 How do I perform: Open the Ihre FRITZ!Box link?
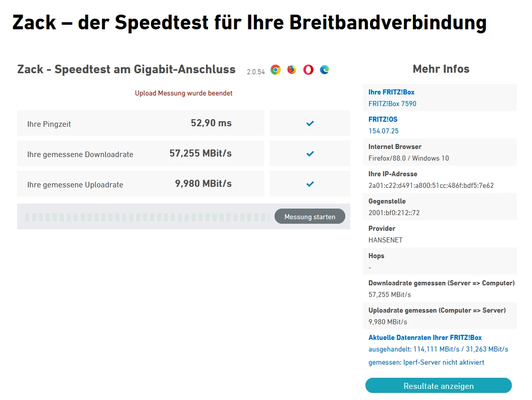tap(392, 92)
